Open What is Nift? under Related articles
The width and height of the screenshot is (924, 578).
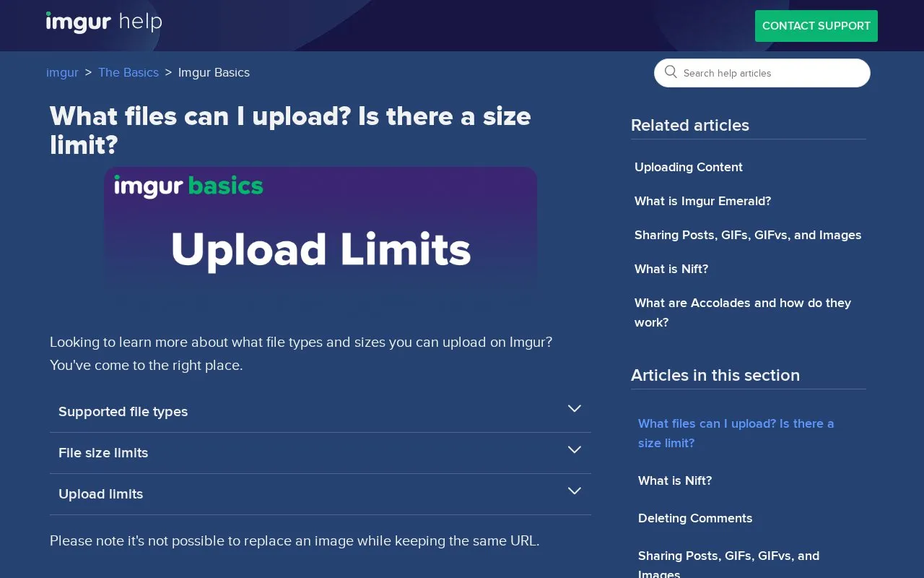pyautogui.click(x=671, y=269)
